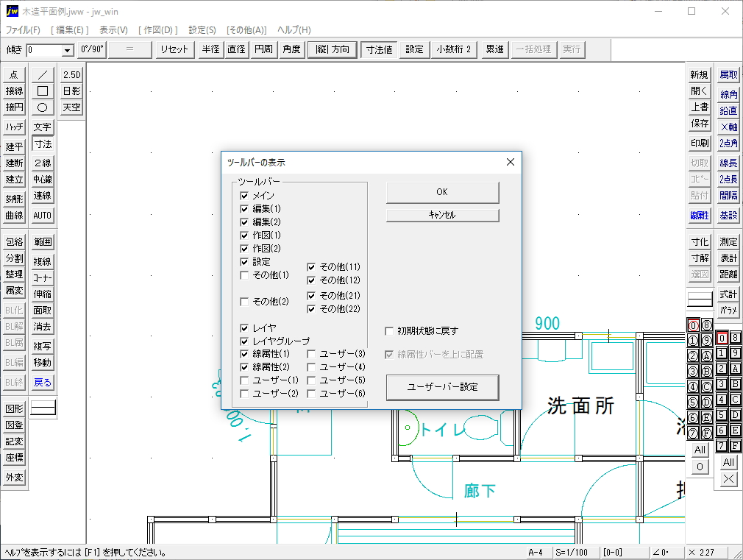Click the 測定 measure tool
This screenshot has width=743, height=560.
click(x=728, y=242)
